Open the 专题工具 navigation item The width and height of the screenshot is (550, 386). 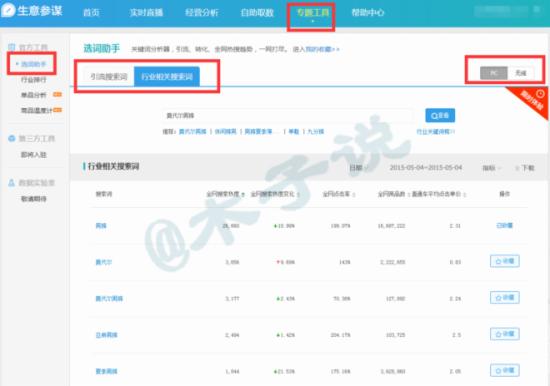coord(313,13)
